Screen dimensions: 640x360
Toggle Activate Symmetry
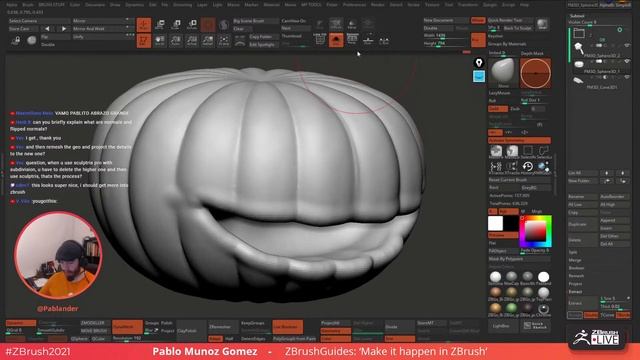tap(519, 140)
